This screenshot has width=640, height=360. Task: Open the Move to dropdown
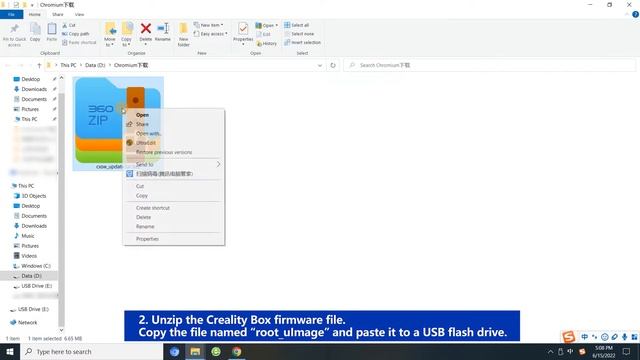coord(109,35)
